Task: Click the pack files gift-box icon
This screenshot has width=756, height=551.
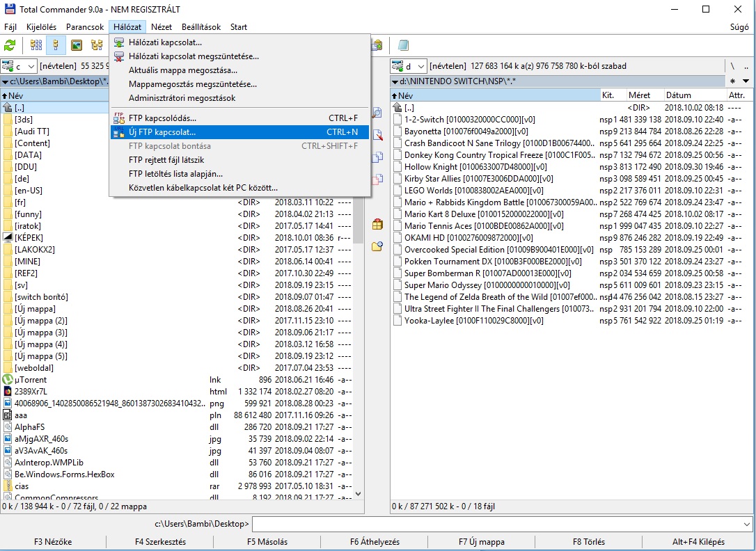Action: click(377, 224)
